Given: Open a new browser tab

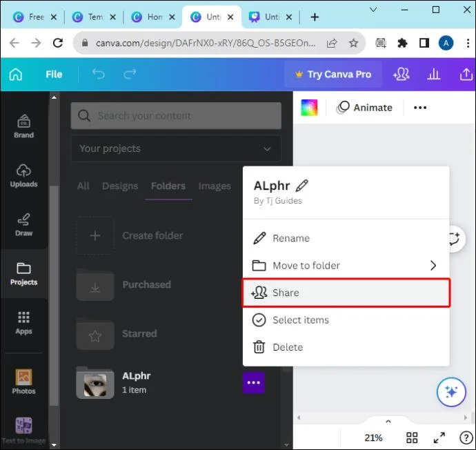Looking at the screenshot, I should pyautogui.click(x=315, y=17).
